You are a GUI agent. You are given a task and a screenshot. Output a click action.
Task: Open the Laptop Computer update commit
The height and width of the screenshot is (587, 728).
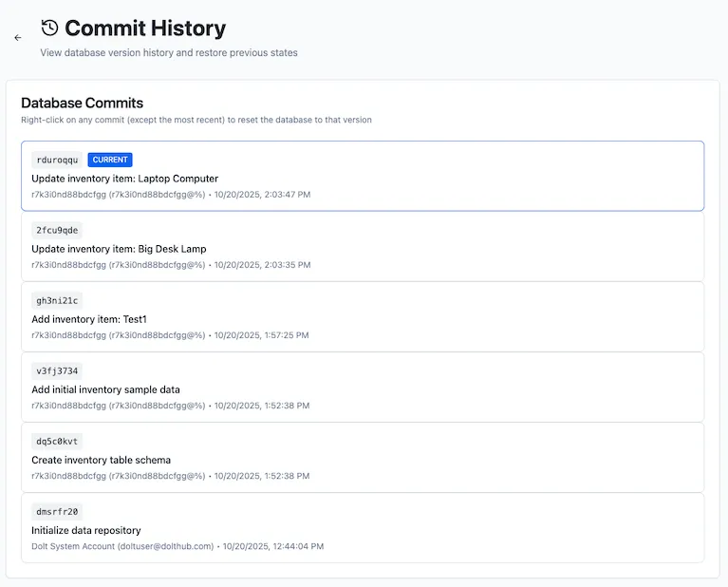point(124,179)
